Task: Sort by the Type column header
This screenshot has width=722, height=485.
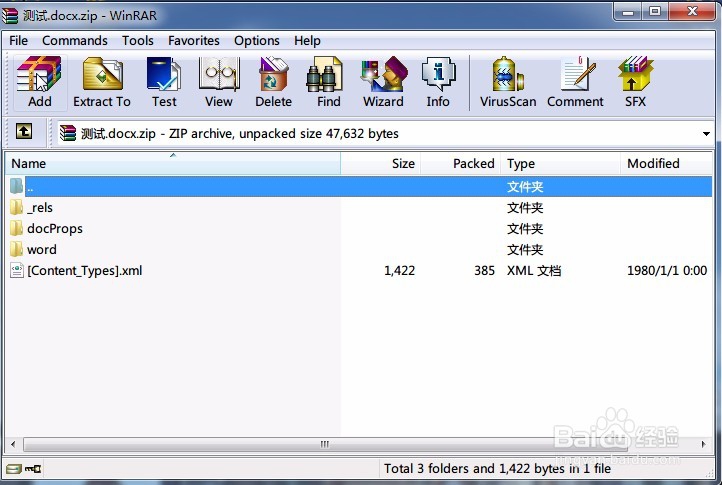Action: click(x=560, y=164)
